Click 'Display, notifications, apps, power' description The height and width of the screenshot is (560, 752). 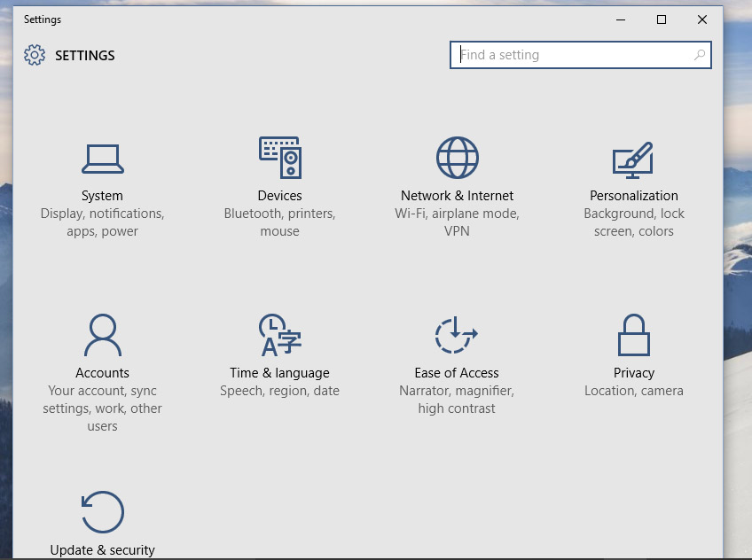tap(102, 222)
